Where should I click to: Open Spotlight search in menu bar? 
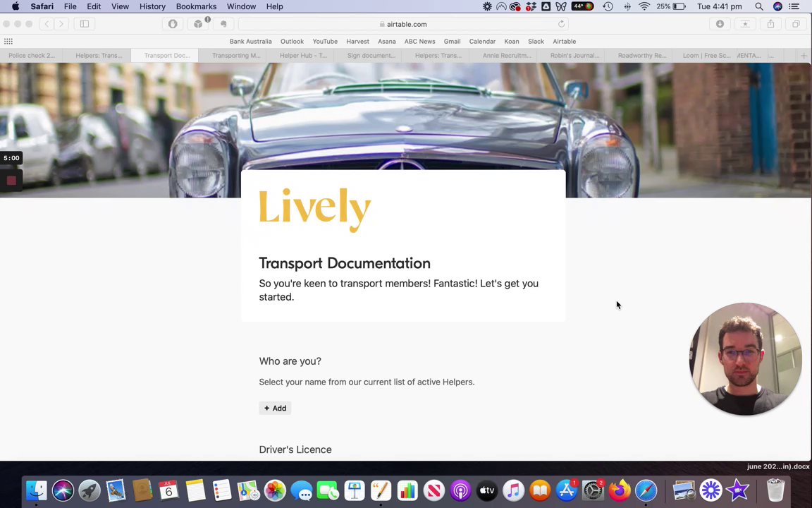[758, 7]
